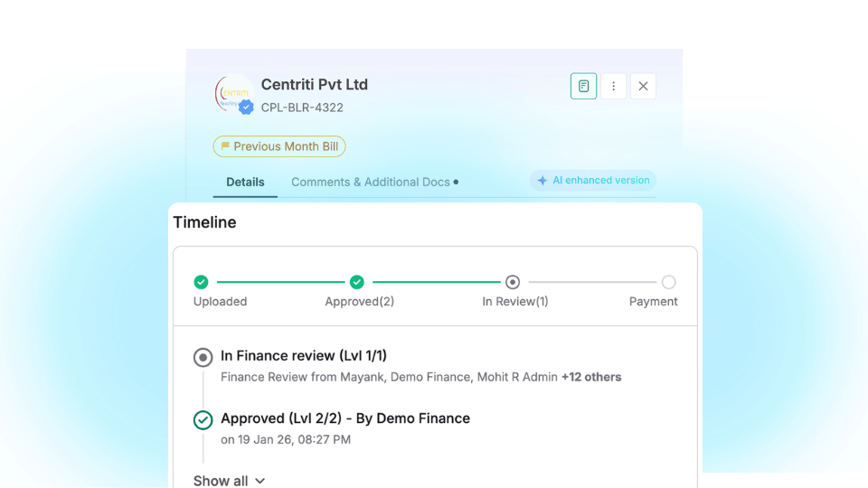Click the Centriti company logo
The image size is (868, 488).
233,93
